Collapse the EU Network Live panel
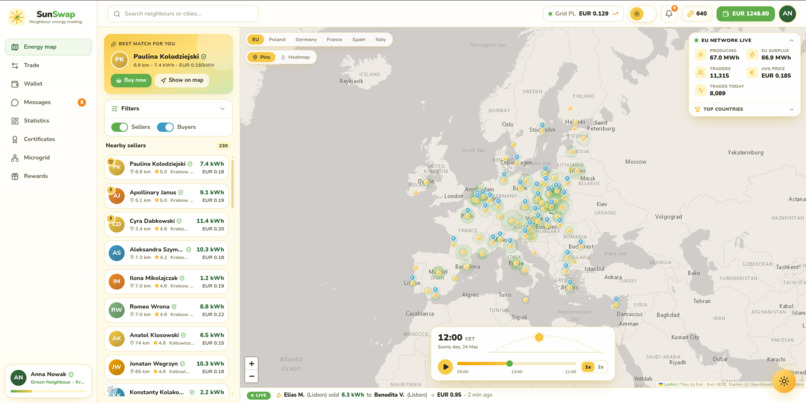Screen dimensions: 806x403 (791, 40)
